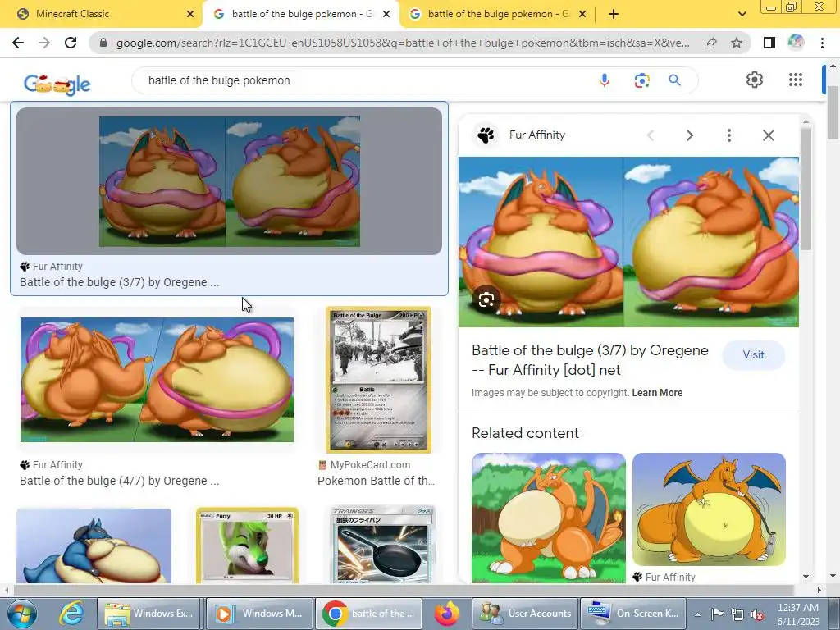Toggle the browser side panel
The width and height of the screenshot is (840, 630).
tap(769, 43)
